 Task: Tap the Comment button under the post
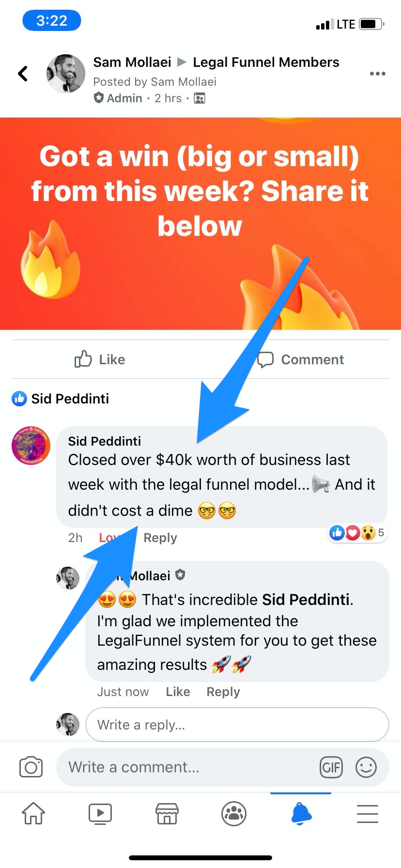pos(300,359)
